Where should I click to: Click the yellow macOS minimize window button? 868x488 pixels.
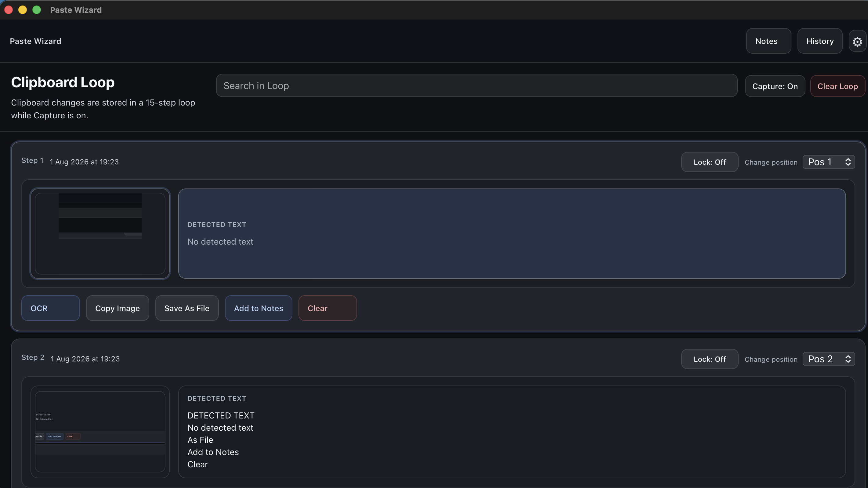[23, 10]
